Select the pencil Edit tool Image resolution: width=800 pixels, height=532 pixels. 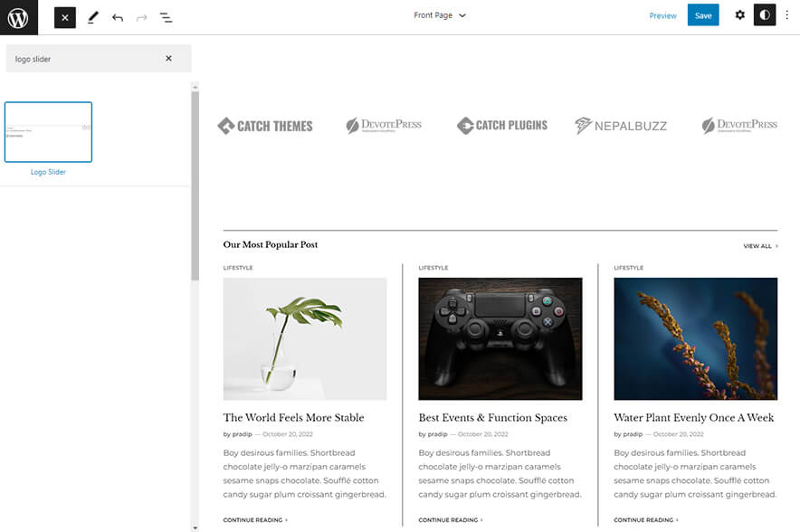[x=92, y=17]
